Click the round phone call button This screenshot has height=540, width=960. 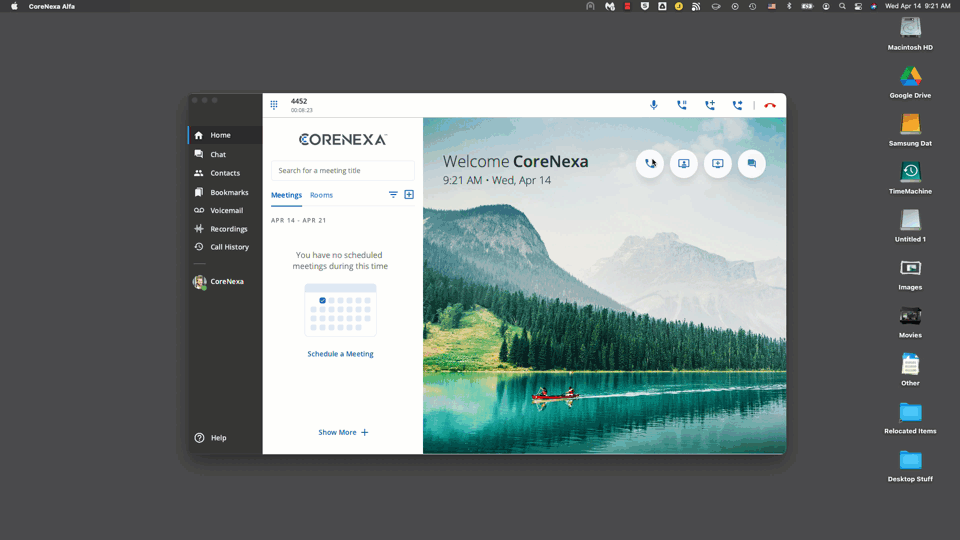(650, 163)
